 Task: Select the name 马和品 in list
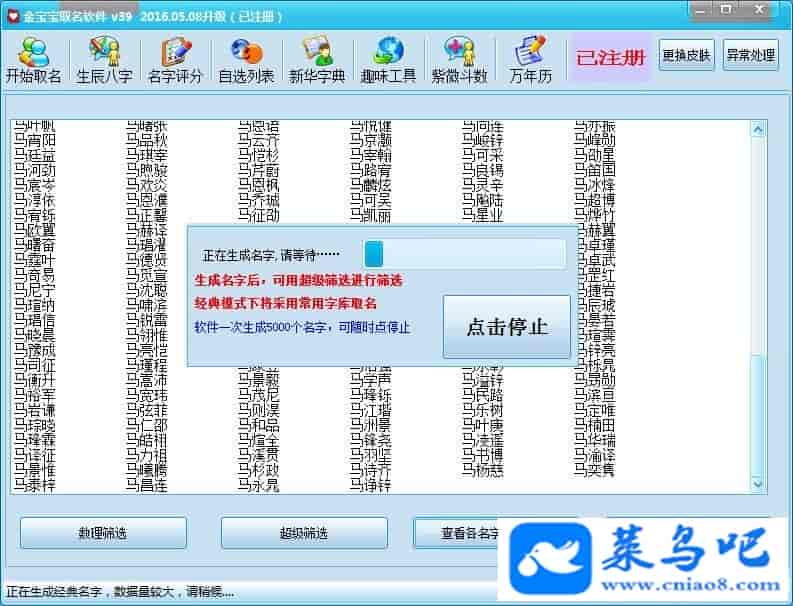259,424
